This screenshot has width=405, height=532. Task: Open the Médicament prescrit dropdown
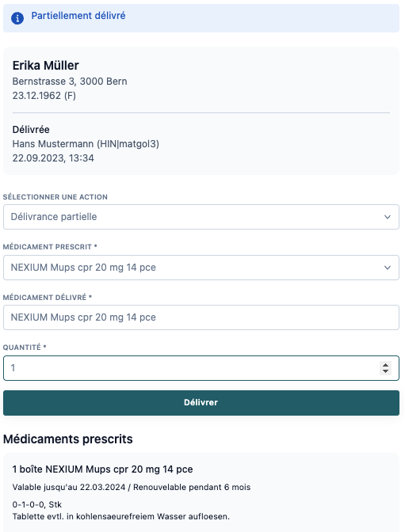click(x=201, y=268)
